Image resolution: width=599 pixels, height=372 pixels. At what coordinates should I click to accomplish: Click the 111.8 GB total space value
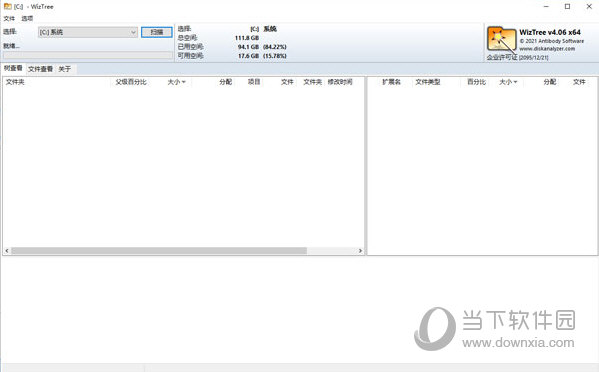coord(247,38)
